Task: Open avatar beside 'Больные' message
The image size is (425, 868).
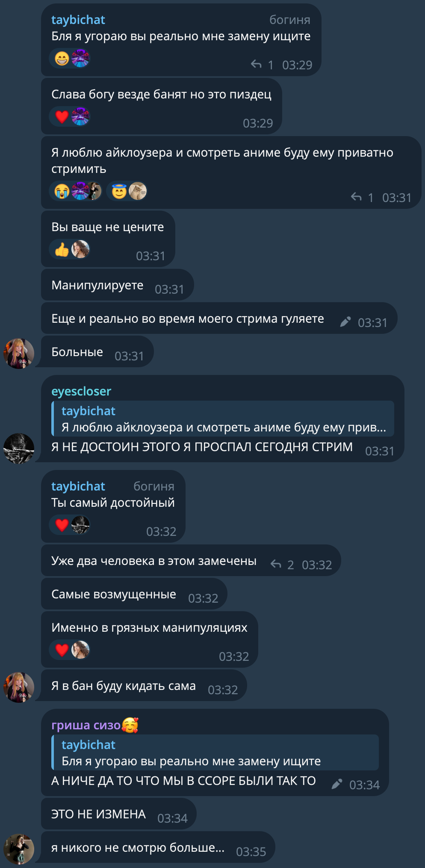Action: (x=19, y=354)
